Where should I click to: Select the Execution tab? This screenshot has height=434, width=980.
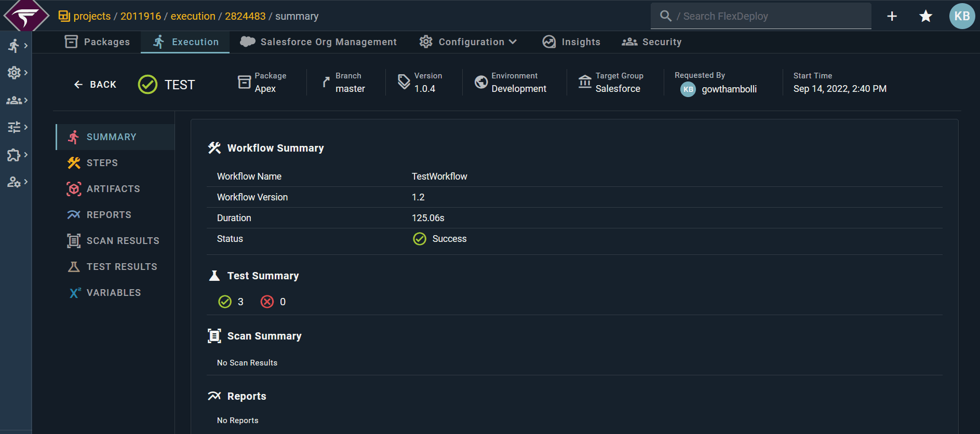pos(185,42)
